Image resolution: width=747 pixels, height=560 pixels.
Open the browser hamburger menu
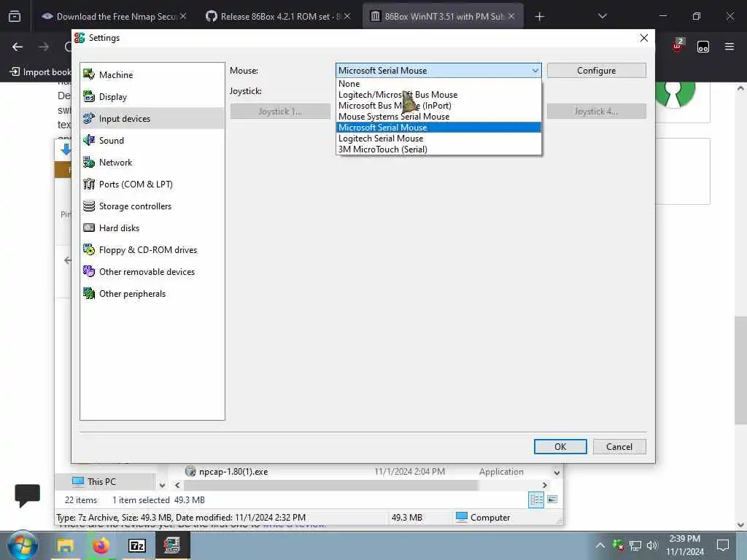tap(729, 47)
